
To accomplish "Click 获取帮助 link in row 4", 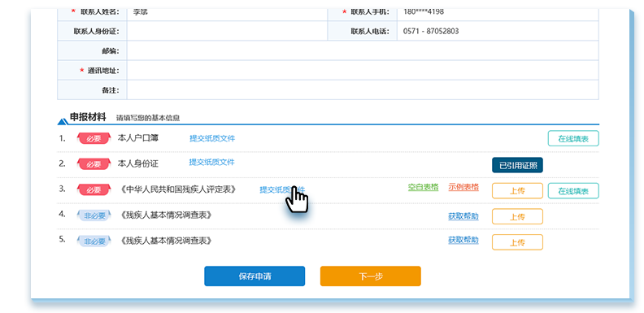I will tap(463, 216).
